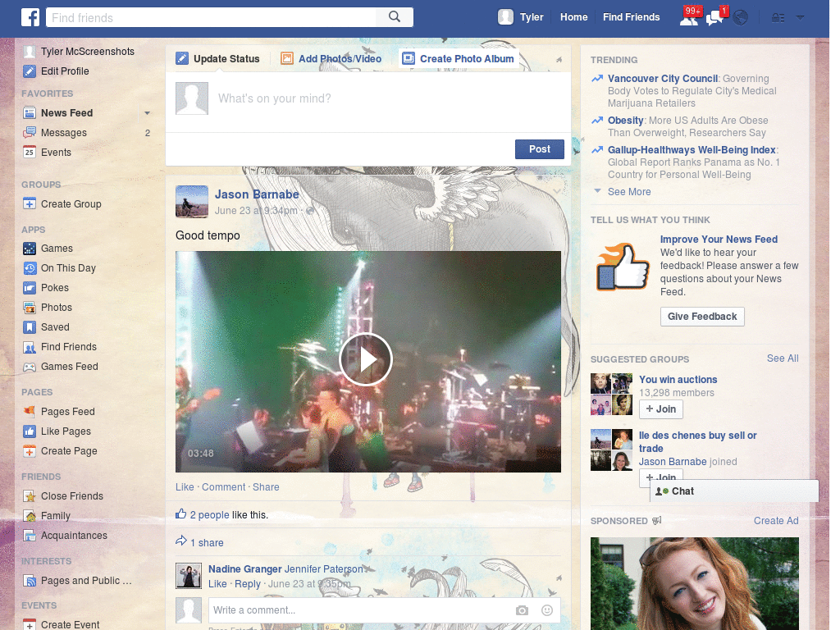
Task: Click the Pages and Public feed icon
Action: click(30, 581)
